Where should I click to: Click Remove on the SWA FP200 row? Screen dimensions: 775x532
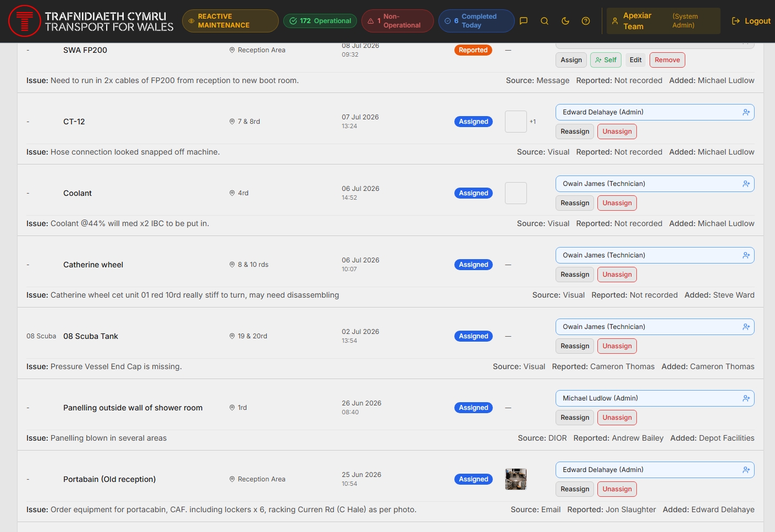[x=667, y=60]
